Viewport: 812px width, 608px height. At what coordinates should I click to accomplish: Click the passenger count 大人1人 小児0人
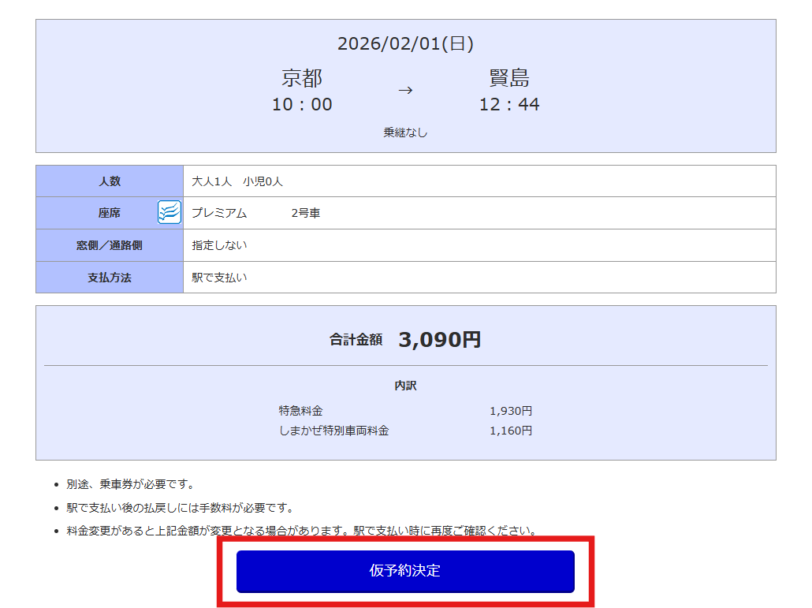pyautogui.click(x=236, y=181)
